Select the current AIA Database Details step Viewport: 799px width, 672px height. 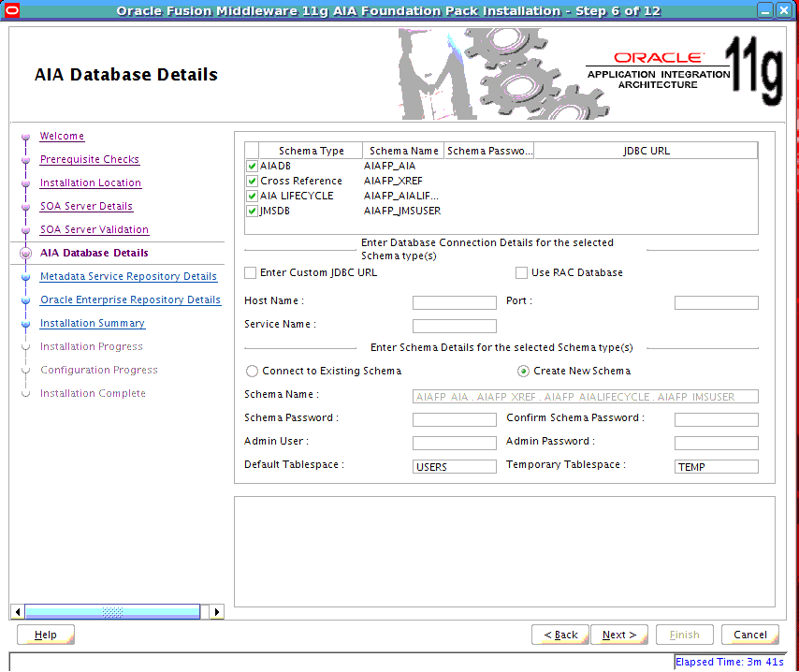point(94,253)
